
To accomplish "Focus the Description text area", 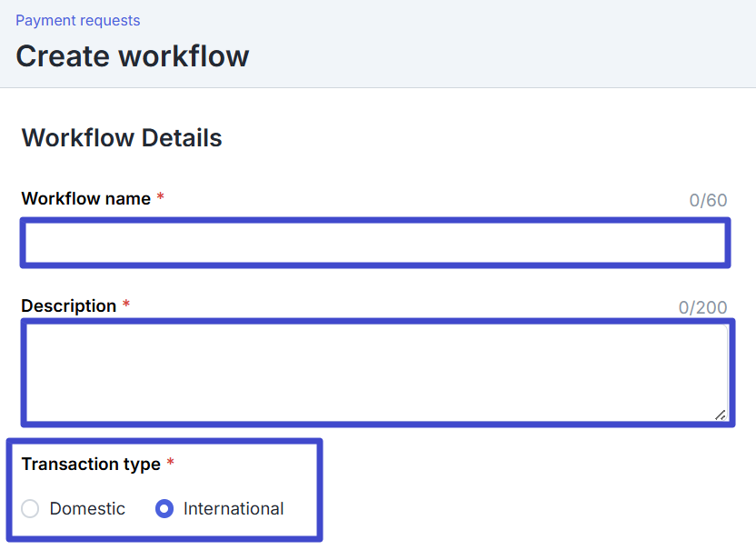I will click(374, 372).
